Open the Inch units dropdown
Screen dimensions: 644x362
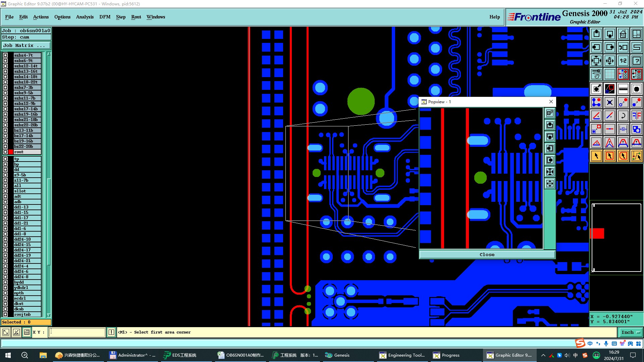pyautogui.click(x=631, y=332)
